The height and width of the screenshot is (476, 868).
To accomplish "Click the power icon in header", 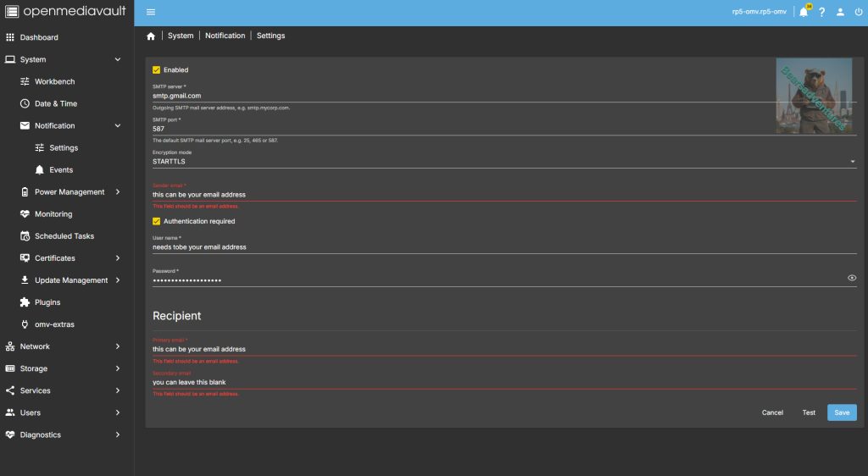I will coord(858,12).
